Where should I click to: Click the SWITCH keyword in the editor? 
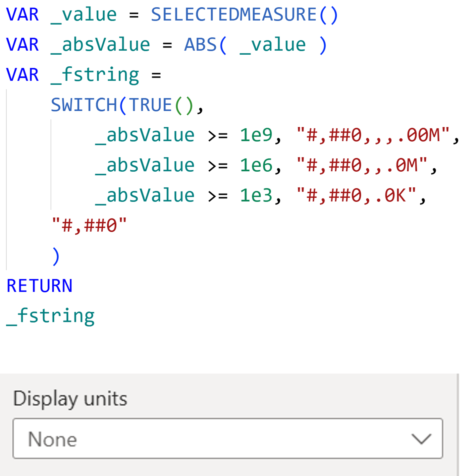[x=84, y=105]
